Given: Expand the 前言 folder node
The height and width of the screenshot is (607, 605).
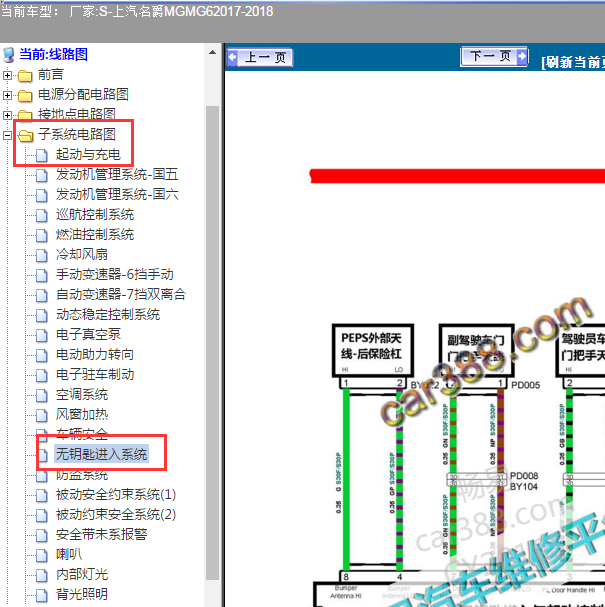Looking at the screenshot, I should click(7, 75).
